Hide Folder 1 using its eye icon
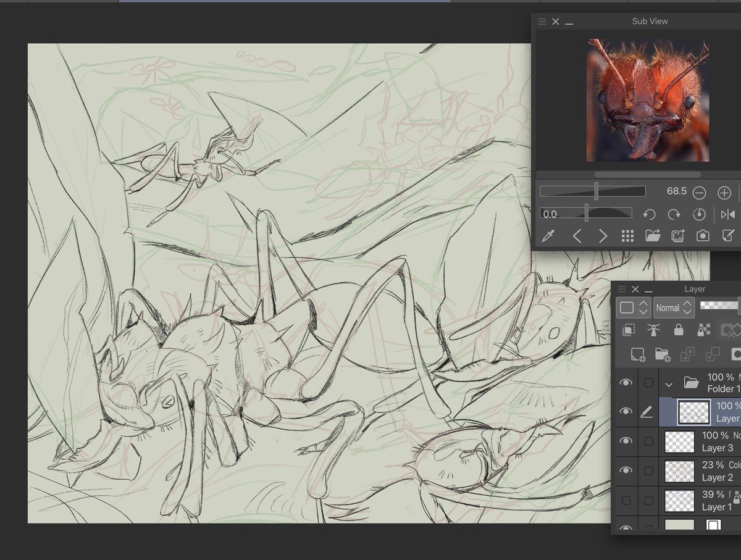741x560 pixels. [626, 383]
